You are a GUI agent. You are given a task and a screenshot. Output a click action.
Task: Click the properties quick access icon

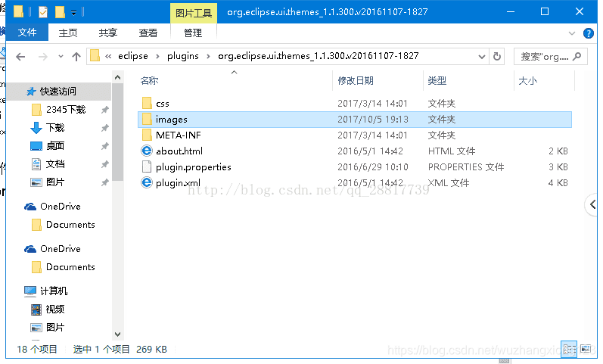[x=43, y=12]
